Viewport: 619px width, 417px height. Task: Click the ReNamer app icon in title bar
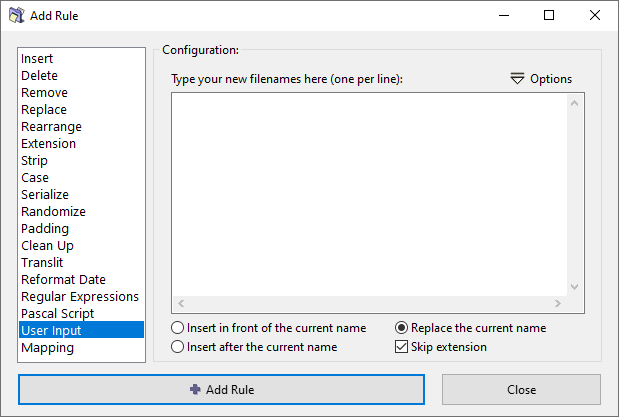coord(17,15)
